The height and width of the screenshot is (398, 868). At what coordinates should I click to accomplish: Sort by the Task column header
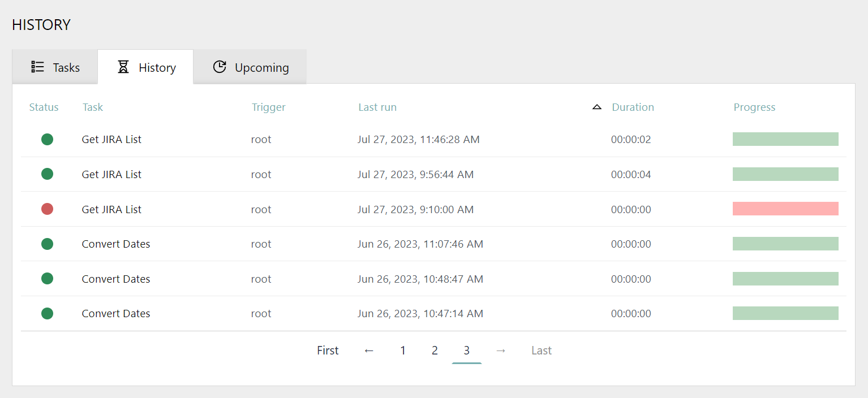pyautogui.click(x=93, y=107)
